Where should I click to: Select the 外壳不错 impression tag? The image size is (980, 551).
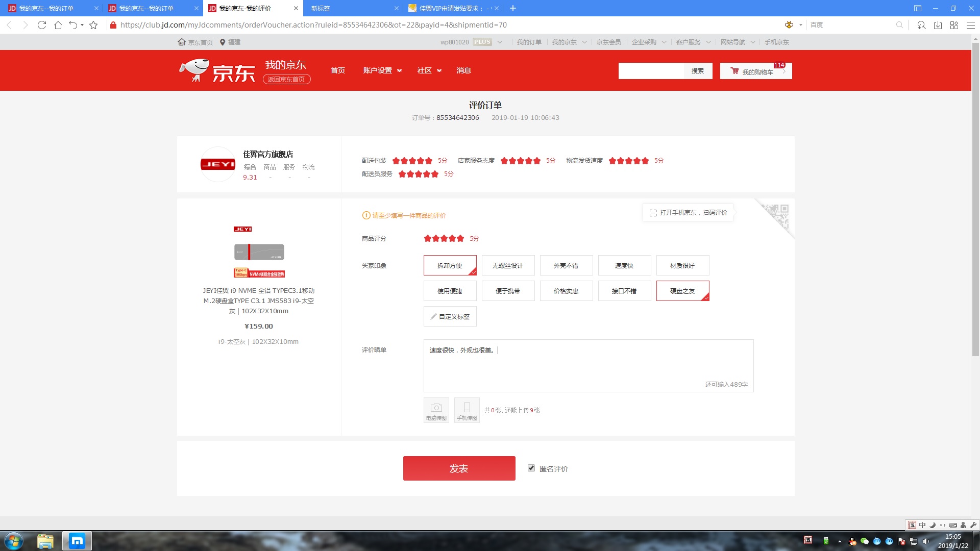coord(567,265)
